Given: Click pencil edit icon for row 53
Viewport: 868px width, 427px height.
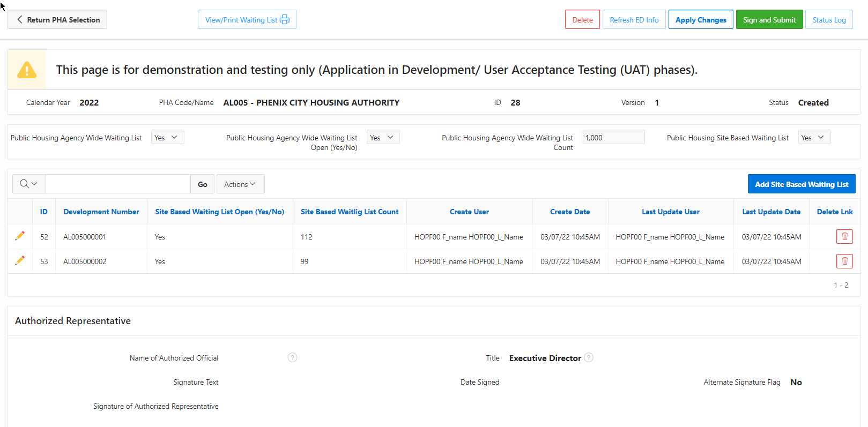Looking at the screenshot, I should point(20,261).
